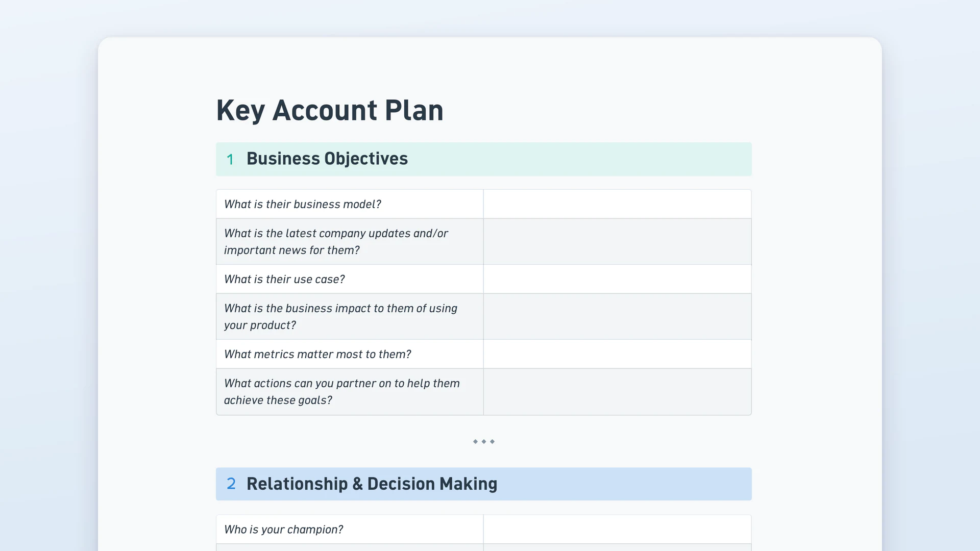Click the latest company updates question text
Image resolution: width=980 pixels, height=551 pixels.
coord(336,241)
